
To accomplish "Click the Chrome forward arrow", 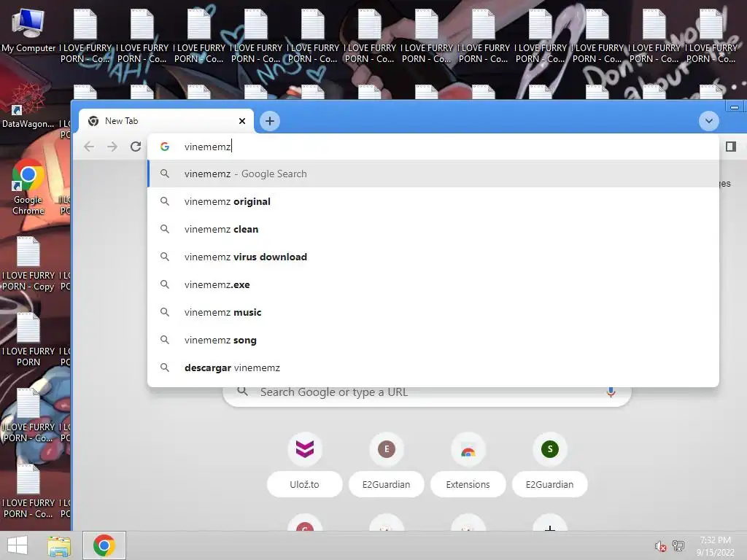I will (112, 147).
